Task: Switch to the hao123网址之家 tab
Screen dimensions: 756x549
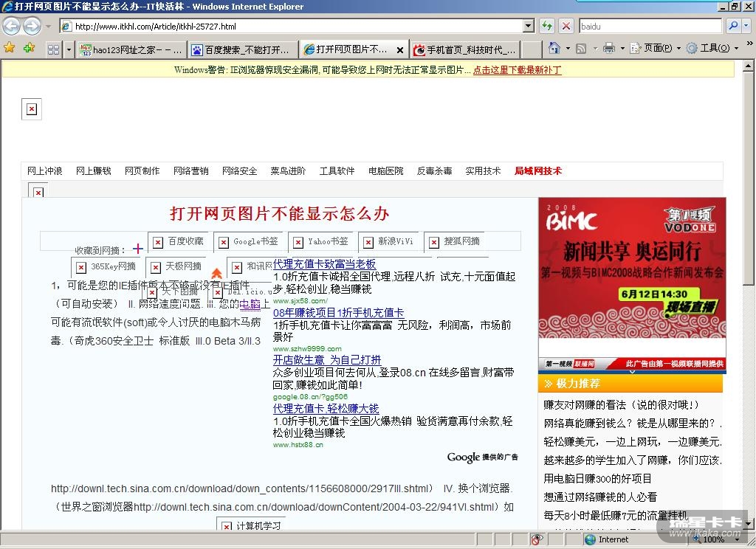Action: (131, 49)
